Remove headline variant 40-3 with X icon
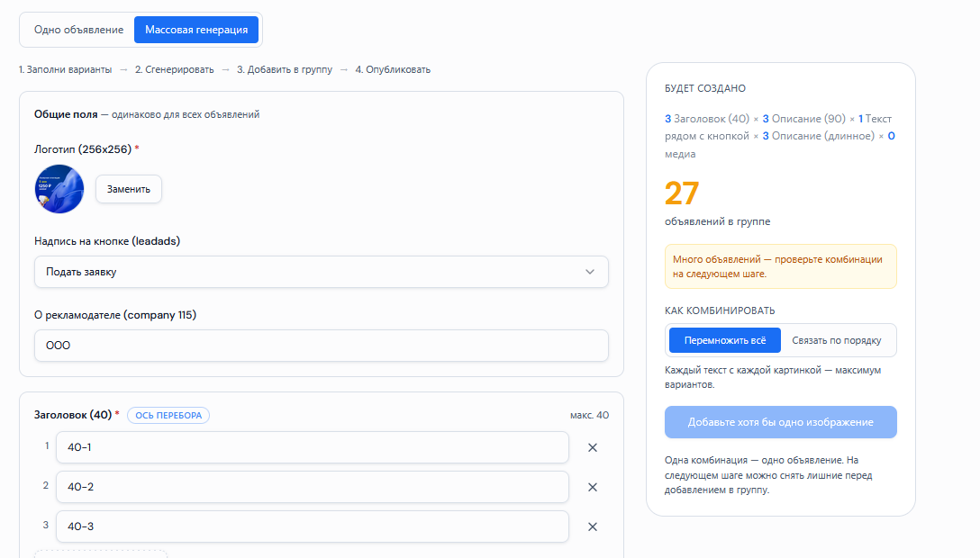The image size is (980, 558). tap(593, 526)
